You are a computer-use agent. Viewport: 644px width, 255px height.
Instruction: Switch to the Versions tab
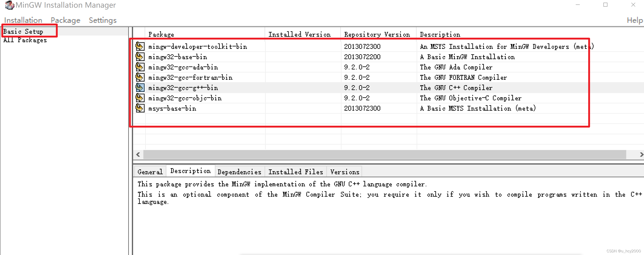pos(345,172)
